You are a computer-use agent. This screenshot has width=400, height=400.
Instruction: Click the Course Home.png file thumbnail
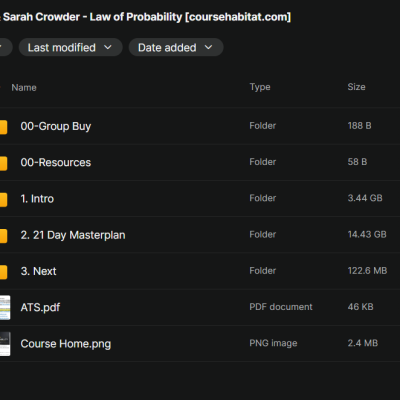pos(5,344)
